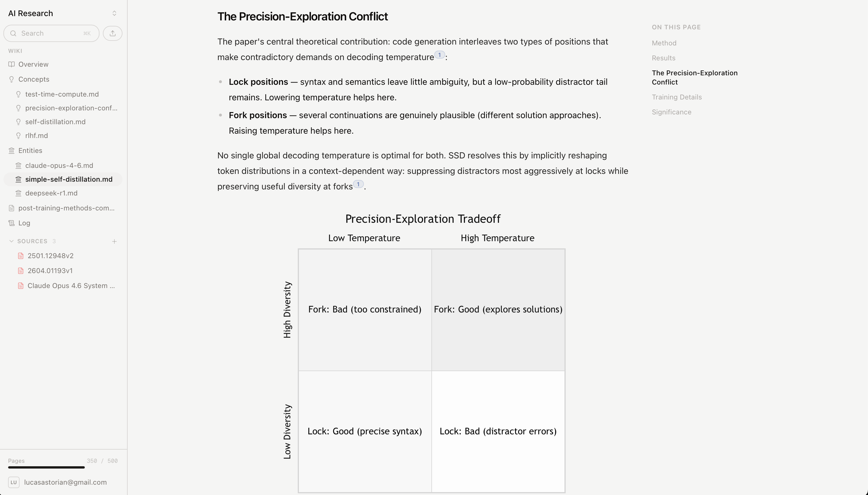Screen dimensions: 868x495
Task: Open post-training-methods-com... via its page icon
Action: 11,208
